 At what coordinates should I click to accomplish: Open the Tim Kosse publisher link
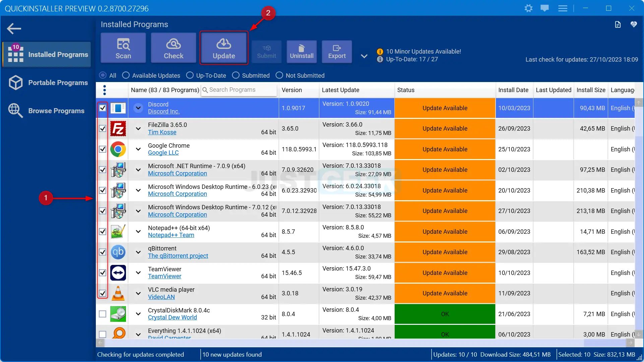click(162, 132)
